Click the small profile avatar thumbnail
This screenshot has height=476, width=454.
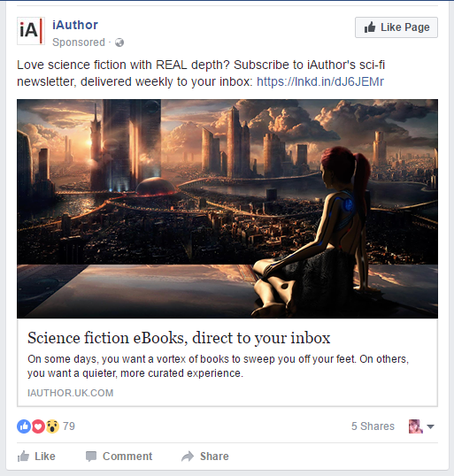(x=416, y=426)
